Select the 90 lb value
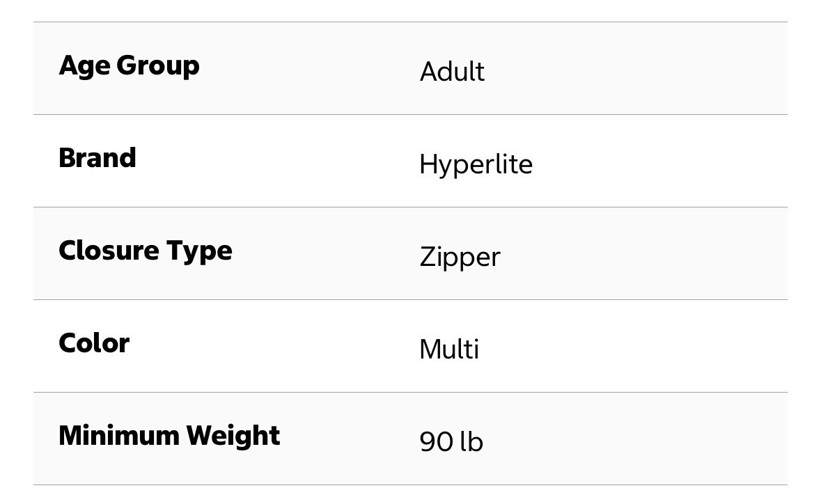This screenshot has width=821, height=504. coord(451,441)
